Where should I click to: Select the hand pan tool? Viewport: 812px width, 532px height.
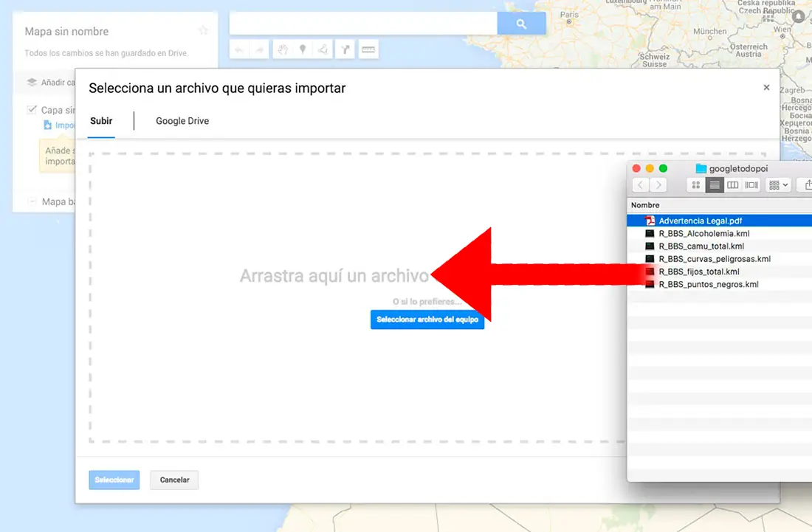(x=283, y=49)
